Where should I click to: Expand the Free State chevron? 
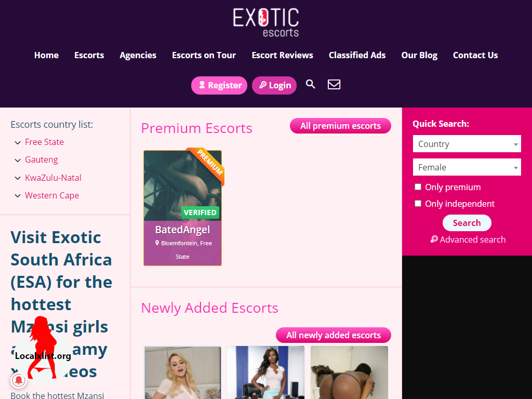click(x=18, y=142)
